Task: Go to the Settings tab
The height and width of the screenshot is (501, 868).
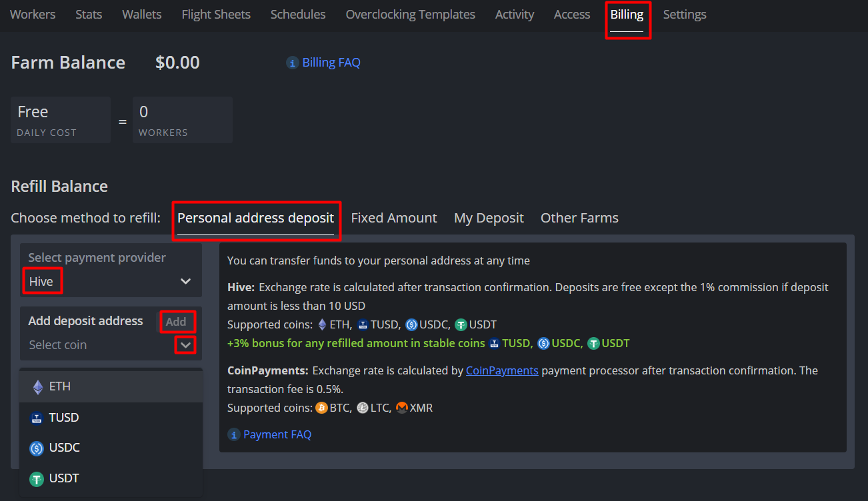Action: point(685,15)
